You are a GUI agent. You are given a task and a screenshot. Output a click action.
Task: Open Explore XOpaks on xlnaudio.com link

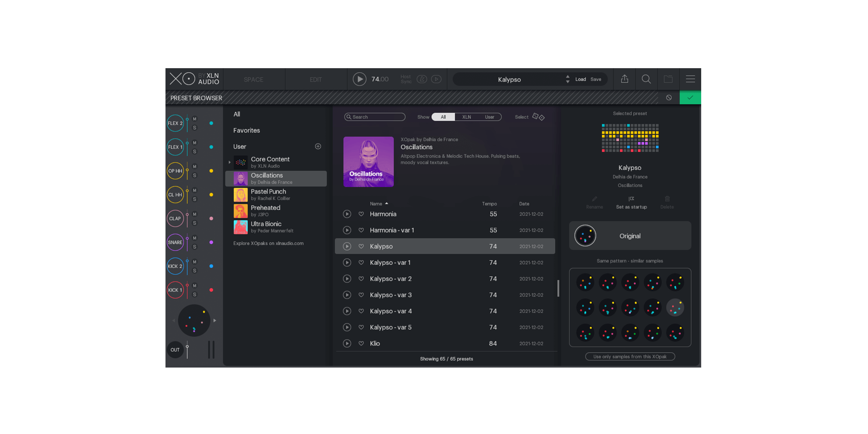tap(268, 243)
